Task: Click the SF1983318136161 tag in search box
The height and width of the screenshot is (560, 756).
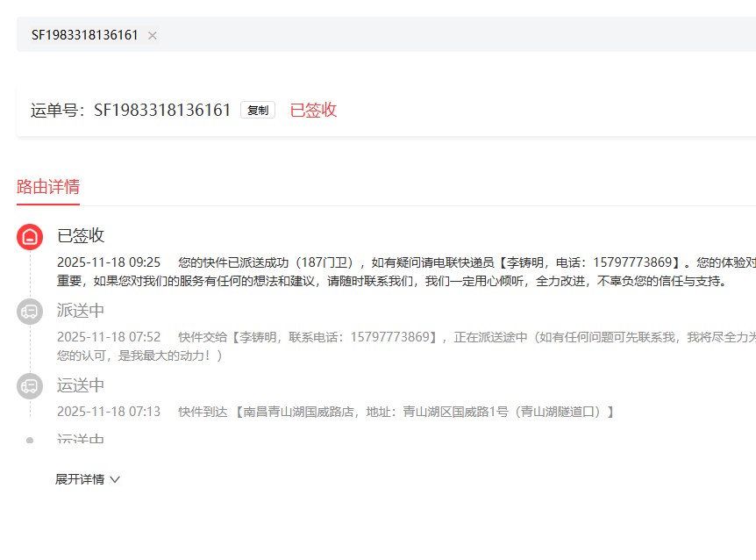Action: (85, 35)
